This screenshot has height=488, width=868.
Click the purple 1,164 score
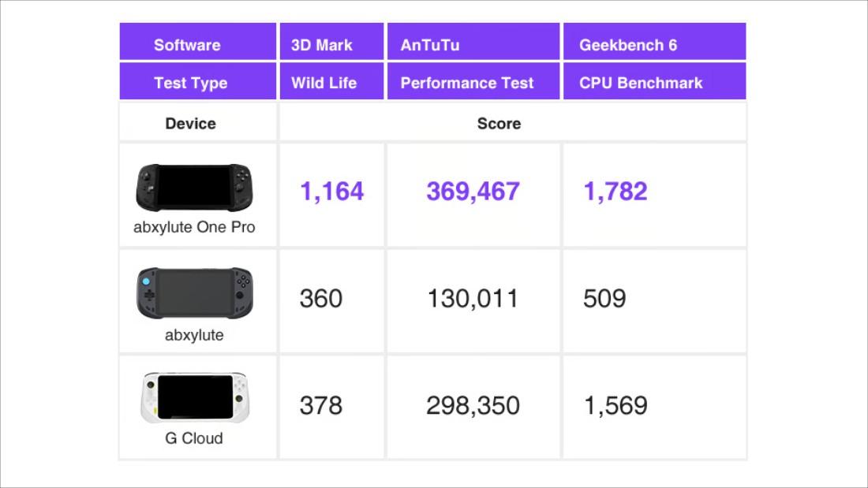pyautogui.click(x=331, y=191)
